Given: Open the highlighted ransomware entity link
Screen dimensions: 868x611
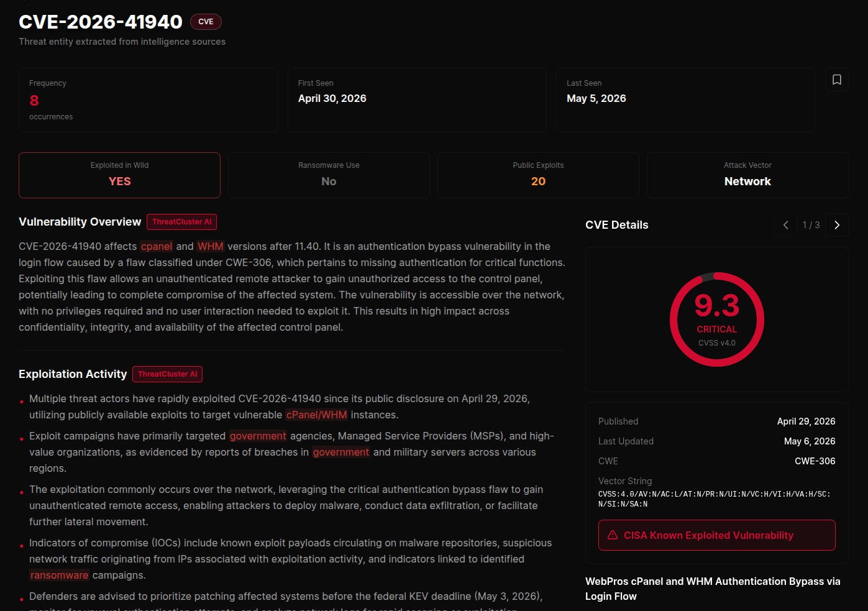Looking at the screenshot, I should pyautogui.click(x=60, y=576).
